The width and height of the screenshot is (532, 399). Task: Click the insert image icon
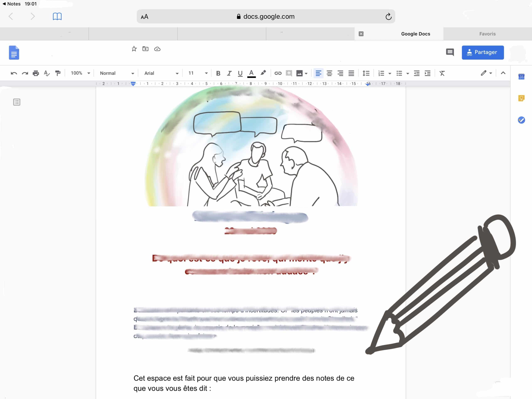(x=299, y=73)
